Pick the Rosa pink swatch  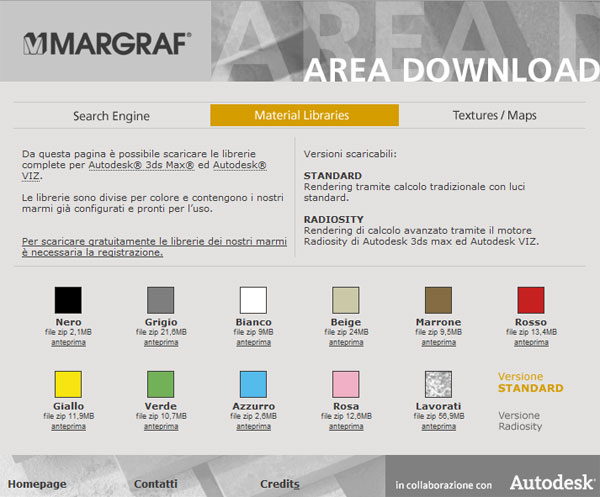tap(346, 385)
